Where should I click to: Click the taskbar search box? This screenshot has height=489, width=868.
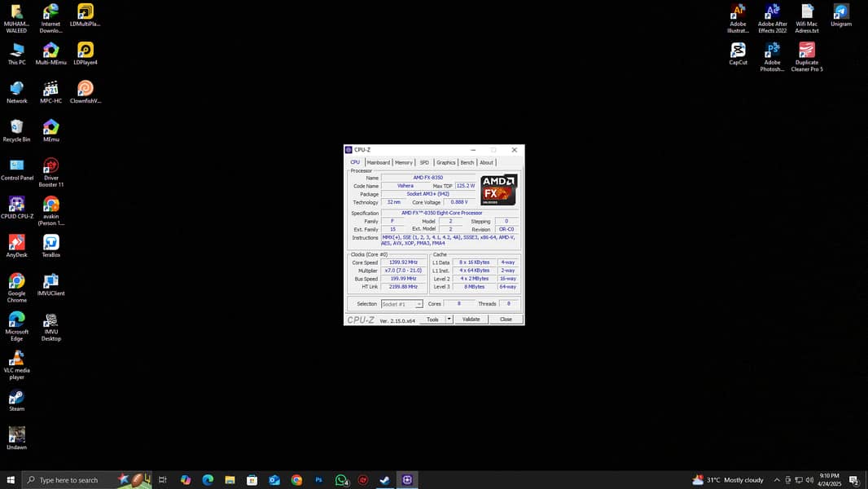(x=87, y=479)
